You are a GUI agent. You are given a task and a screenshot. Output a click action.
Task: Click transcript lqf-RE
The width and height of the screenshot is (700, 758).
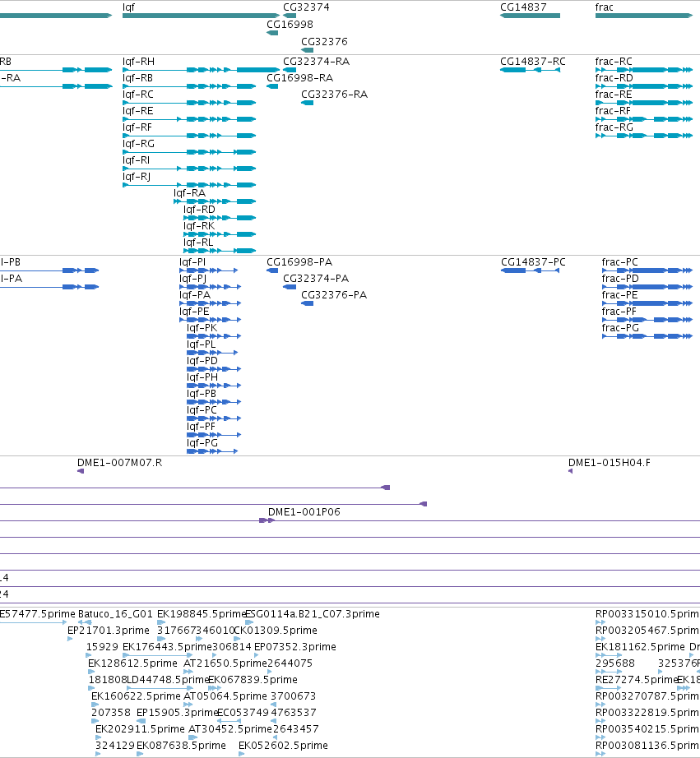(x=138, y=111)
